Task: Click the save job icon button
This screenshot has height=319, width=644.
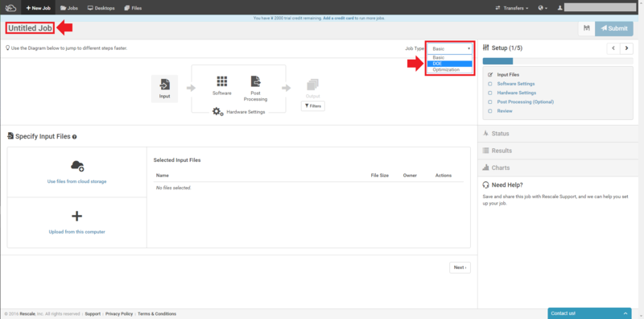Action: tap(587, 28)
